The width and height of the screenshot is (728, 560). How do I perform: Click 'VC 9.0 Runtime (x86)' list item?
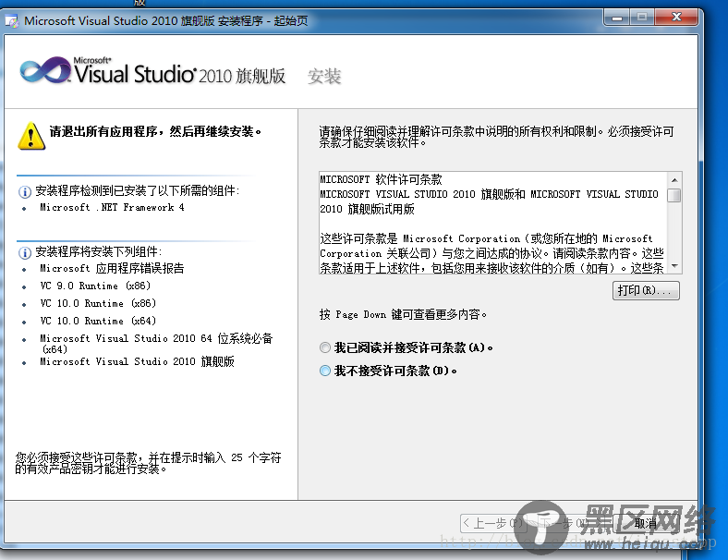pos(95,286)
